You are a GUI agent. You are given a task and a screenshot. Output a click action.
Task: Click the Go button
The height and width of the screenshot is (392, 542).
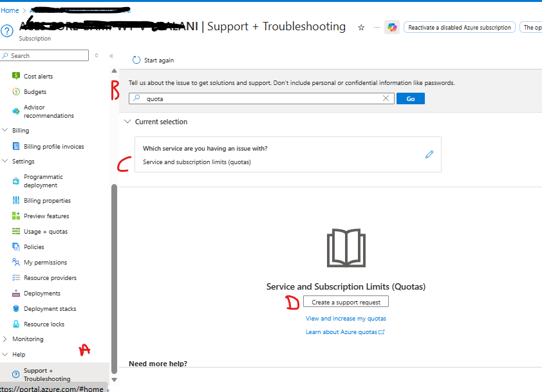tap(410, 98)
